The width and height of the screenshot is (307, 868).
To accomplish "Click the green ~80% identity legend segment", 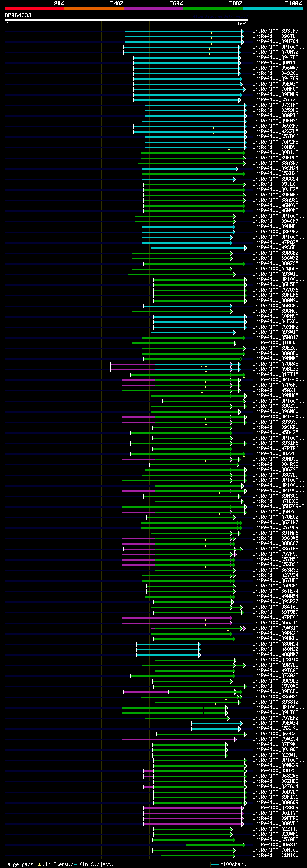I will click(x=213, y=9).
